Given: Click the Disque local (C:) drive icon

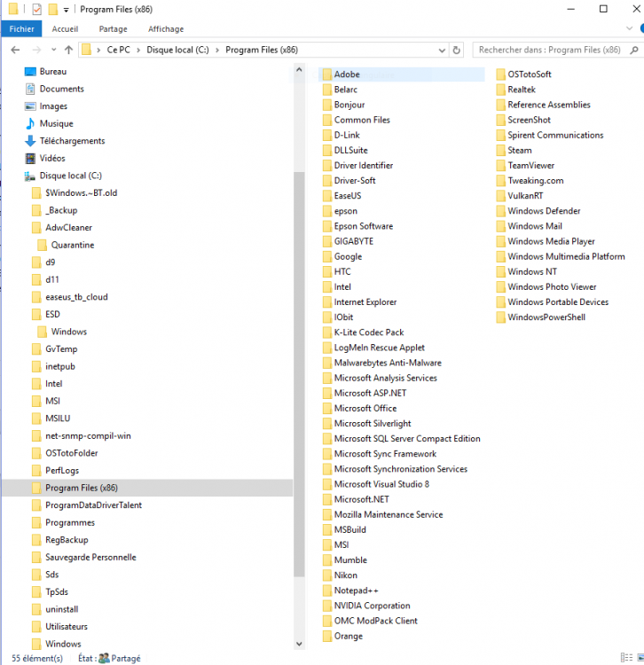Looking at the screenshot, I should [x=29, y=176].
